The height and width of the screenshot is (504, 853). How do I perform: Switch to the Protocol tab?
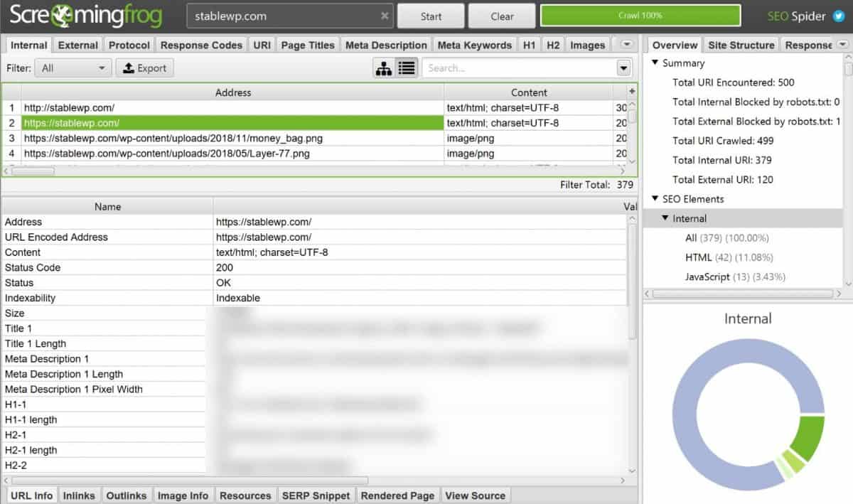[129, 45]
